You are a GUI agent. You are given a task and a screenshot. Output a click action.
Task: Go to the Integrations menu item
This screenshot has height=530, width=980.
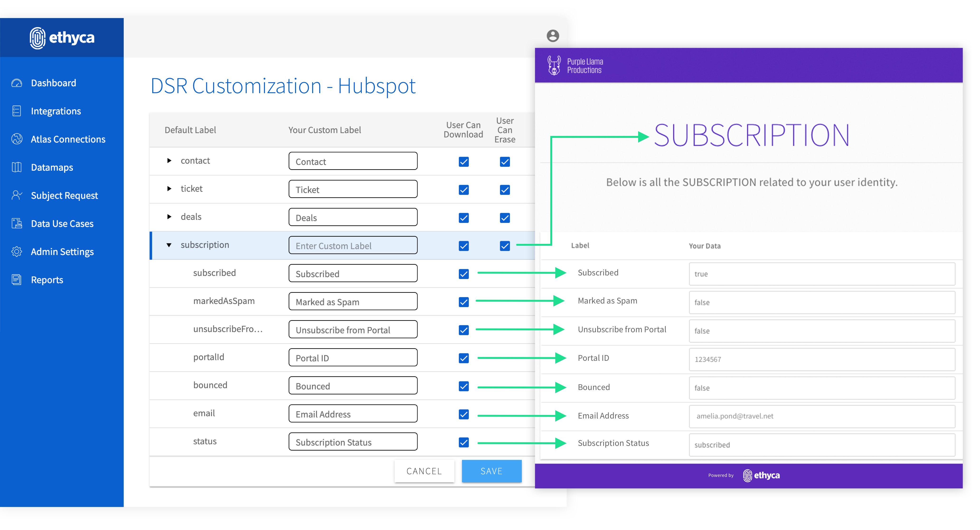[x=56, y=111]
